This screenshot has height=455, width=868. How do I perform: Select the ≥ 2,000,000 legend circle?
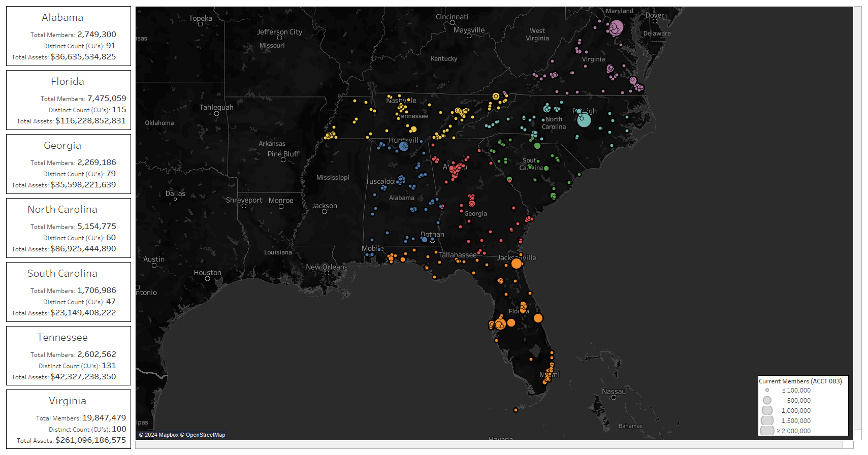[767, 431]
